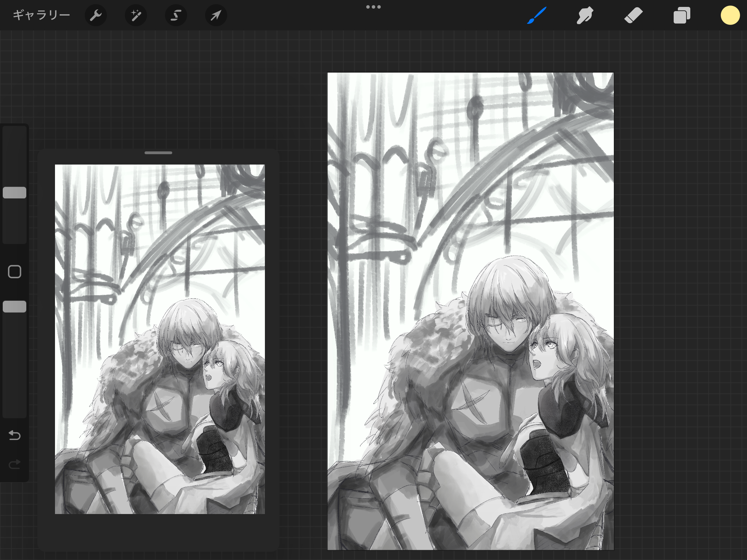Image resolution: width=747 pixels, height=560 pixels.
Task: Click the brush size slider handle
Action: pos(15,193)
